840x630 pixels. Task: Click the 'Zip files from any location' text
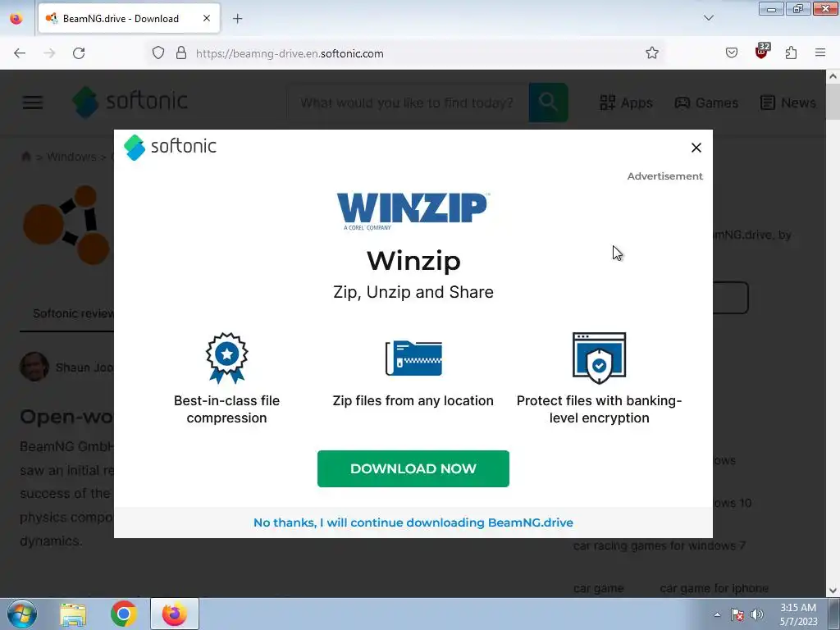point(413,400)
